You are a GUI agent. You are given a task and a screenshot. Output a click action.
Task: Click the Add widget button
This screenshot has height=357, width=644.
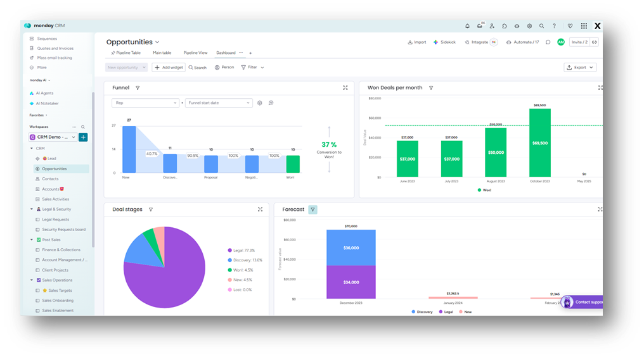click(x=169, y=68)
